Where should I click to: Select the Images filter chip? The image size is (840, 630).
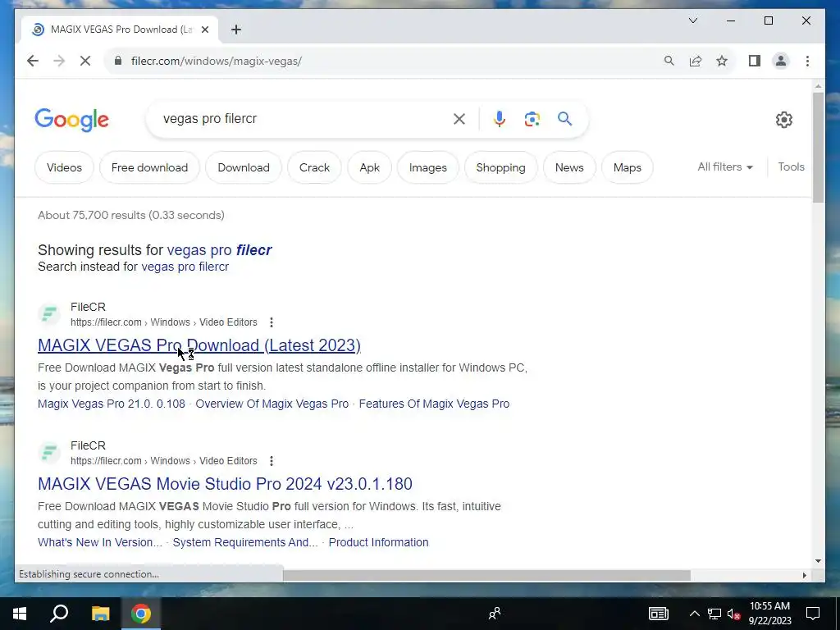pyautogui.click(x=428, y=167)
